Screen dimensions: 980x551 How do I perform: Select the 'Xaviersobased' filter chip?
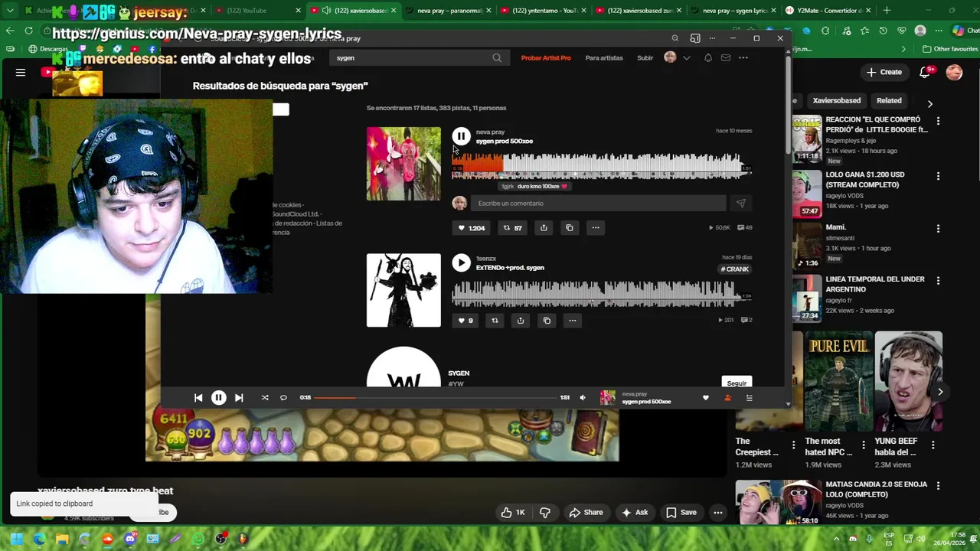point(836,100)
